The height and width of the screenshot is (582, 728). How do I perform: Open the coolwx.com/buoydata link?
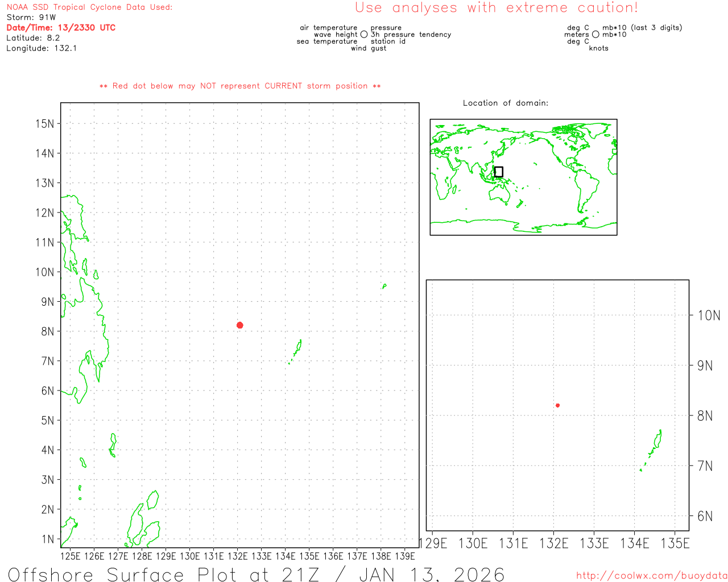[651, 576]
